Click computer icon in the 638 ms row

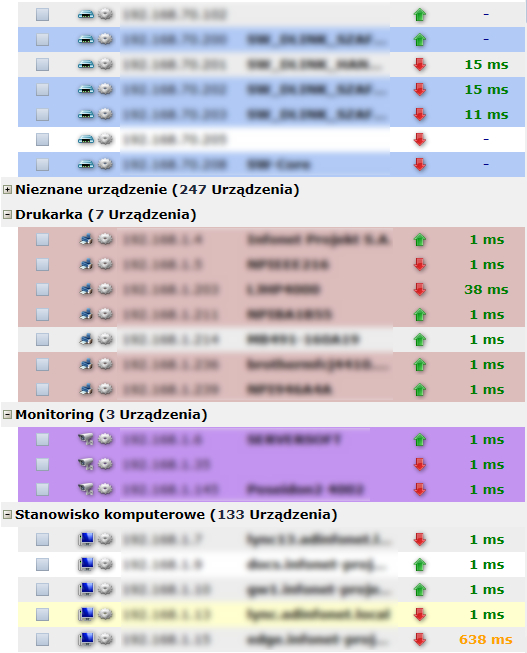click(x=86, y=639)
